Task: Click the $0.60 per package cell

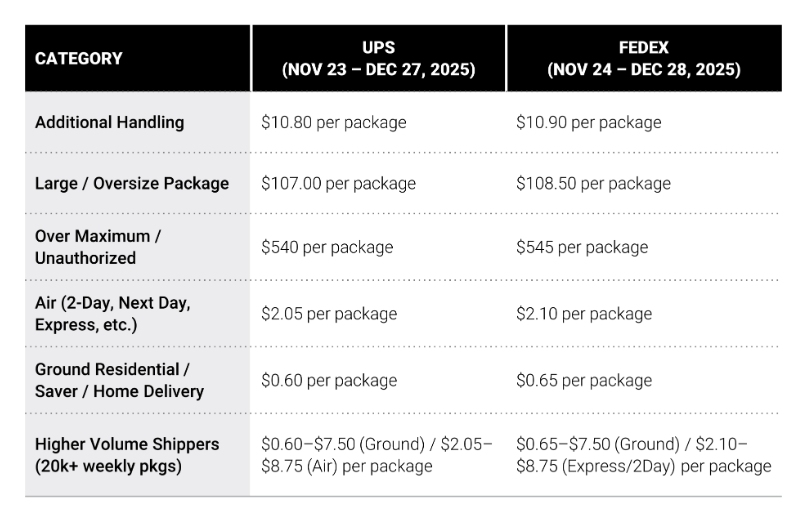Action: [329, 380]
